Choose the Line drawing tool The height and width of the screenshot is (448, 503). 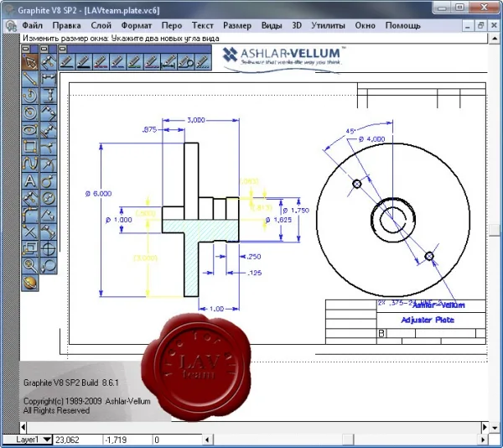coord(30,79)
